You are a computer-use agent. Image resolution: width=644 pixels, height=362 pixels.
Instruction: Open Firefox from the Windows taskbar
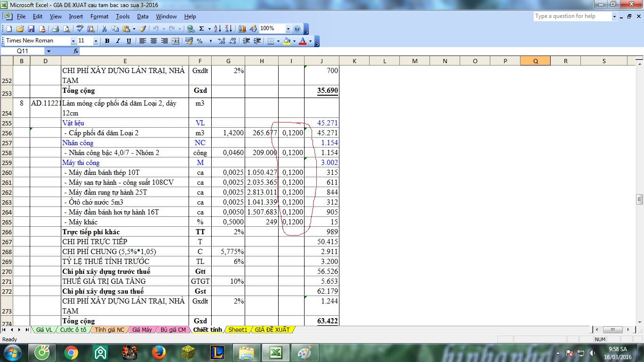point(159,352)
